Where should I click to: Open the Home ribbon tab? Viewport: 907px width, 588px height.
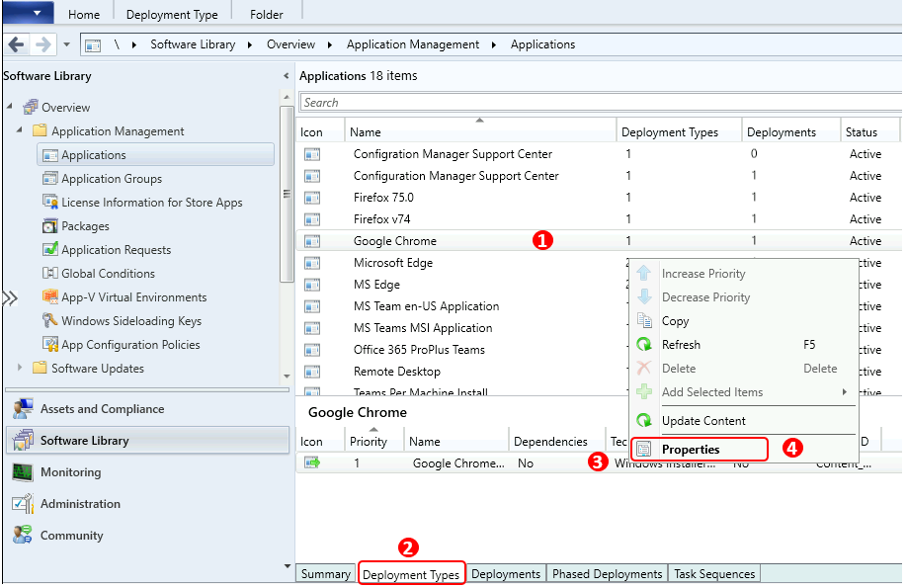click(x=84, y=15)
